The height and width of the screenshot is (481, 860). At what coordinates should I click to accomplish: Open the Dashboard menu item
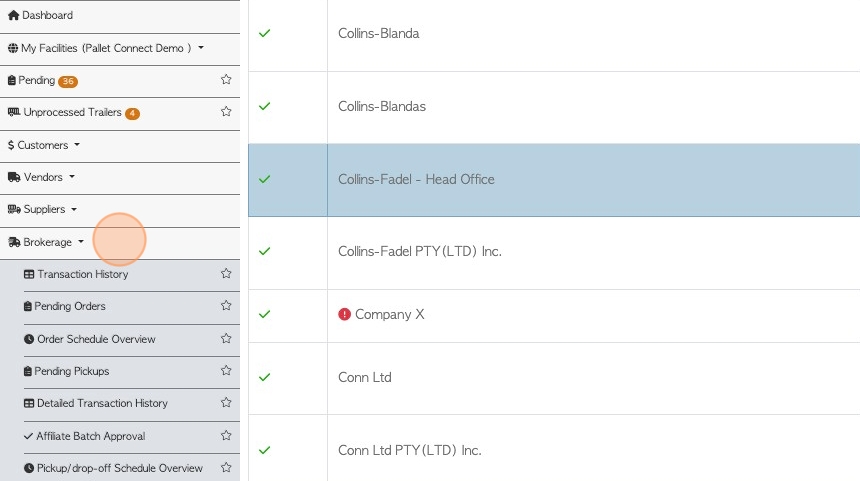tap(41, 15)
